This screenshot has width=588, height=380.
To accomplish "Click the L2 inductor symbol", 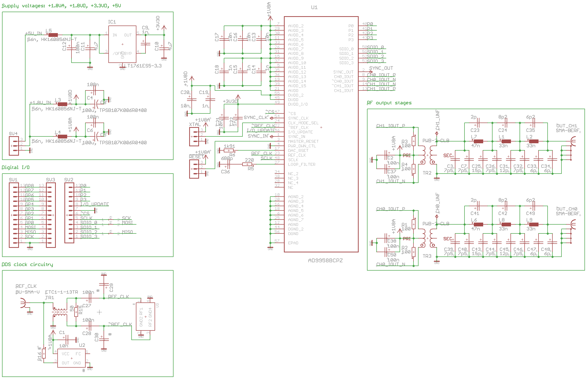I will [x=533, y=141].
